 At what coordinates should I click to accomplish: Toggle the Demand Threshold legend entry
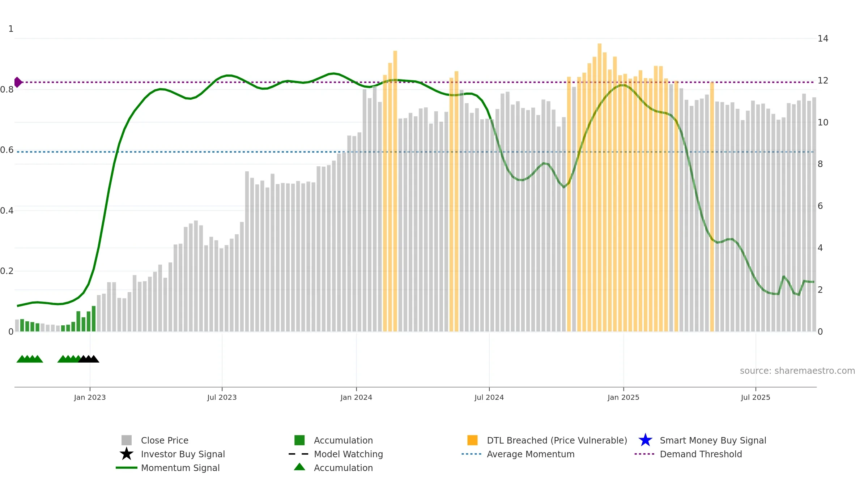(x=701, y=454)
